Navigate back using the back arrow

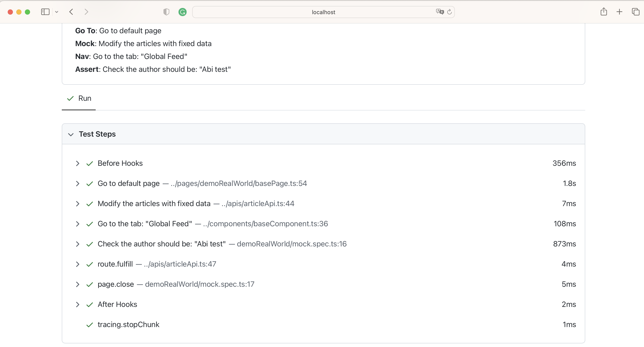pyautogui.click(x=71, y=12)
